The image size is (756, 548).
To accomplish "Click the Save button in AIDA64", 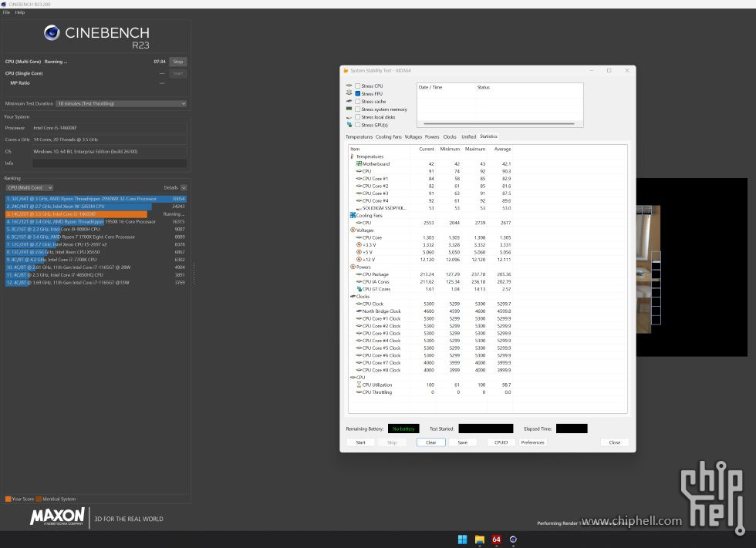I will click(x=463, y=442).
